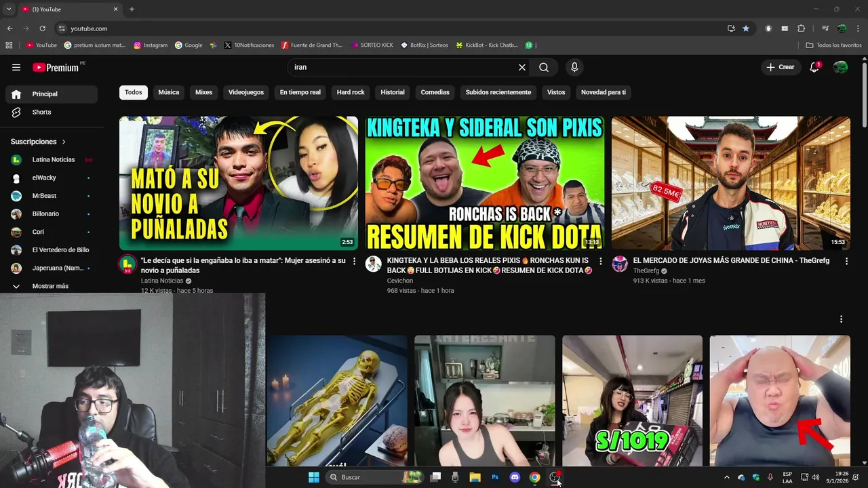Expand the Suscripciones section chevron
This screenshot has height=488, width=868.
pyautogui.click(x=64, y=142)
